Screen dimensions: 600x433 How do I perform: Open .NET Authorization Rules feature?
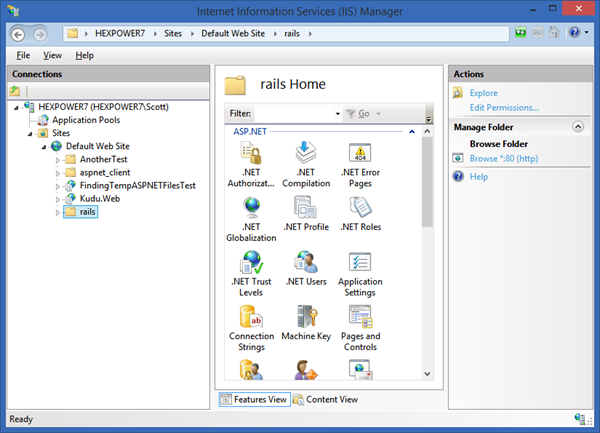(251, 164)
